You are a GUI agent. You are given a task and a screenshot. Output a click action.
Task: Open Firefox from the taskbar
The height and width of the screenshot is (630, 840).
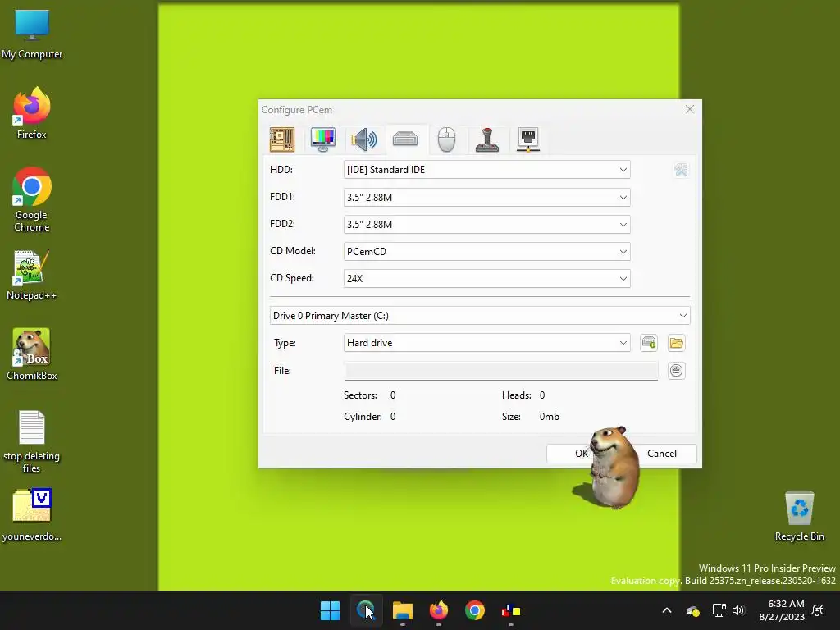[x=438, y=610]
